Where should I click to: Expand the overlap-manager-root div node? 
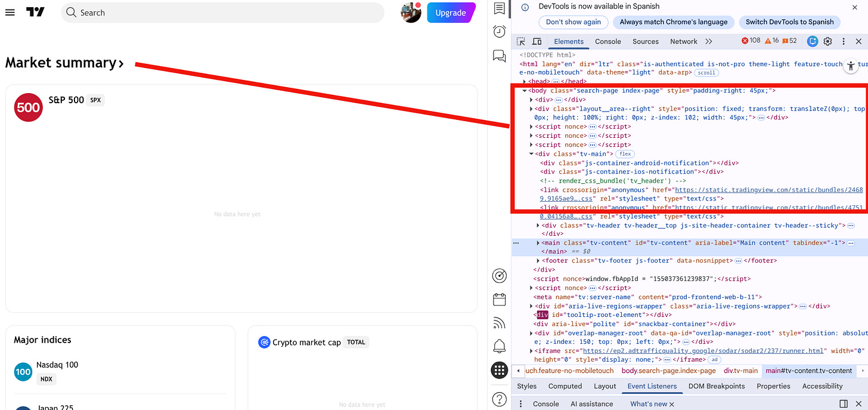531,333
